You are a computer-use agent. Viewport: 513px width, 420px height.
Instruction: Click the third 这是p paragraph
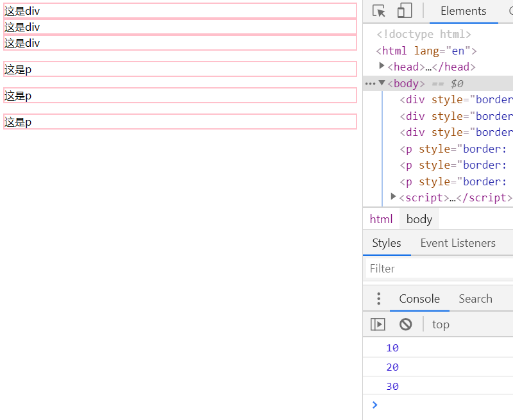pos(180,122)
